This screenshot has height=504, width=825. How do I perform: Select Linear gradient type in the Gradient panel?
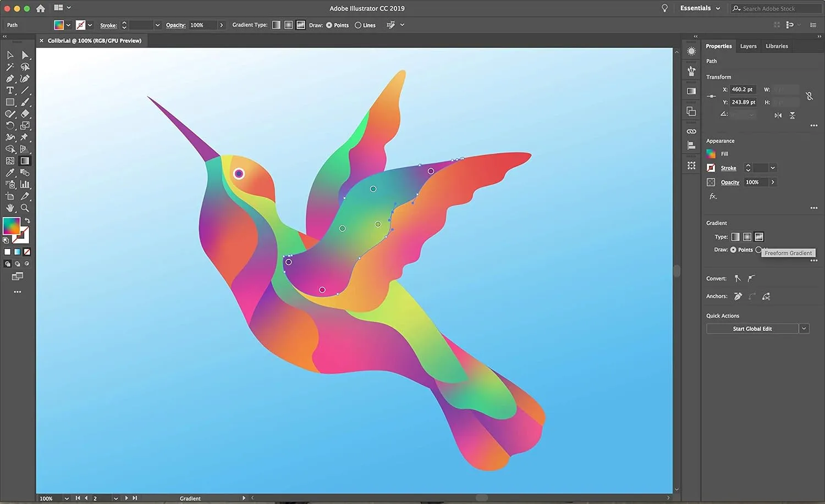coord(736,237)
